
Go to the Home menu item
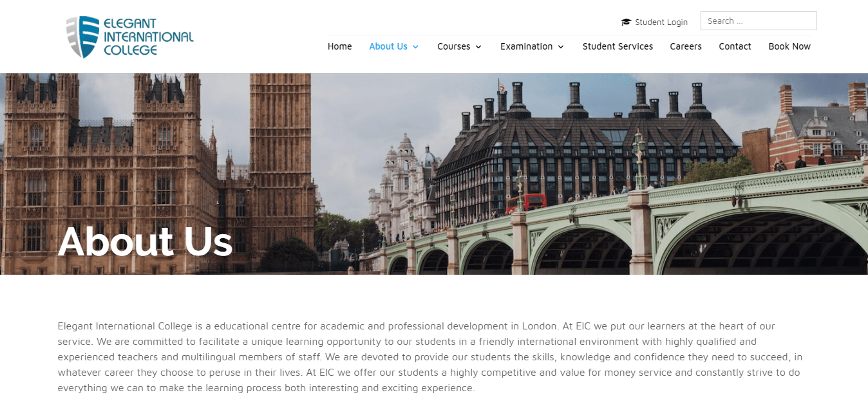point(339,46)
